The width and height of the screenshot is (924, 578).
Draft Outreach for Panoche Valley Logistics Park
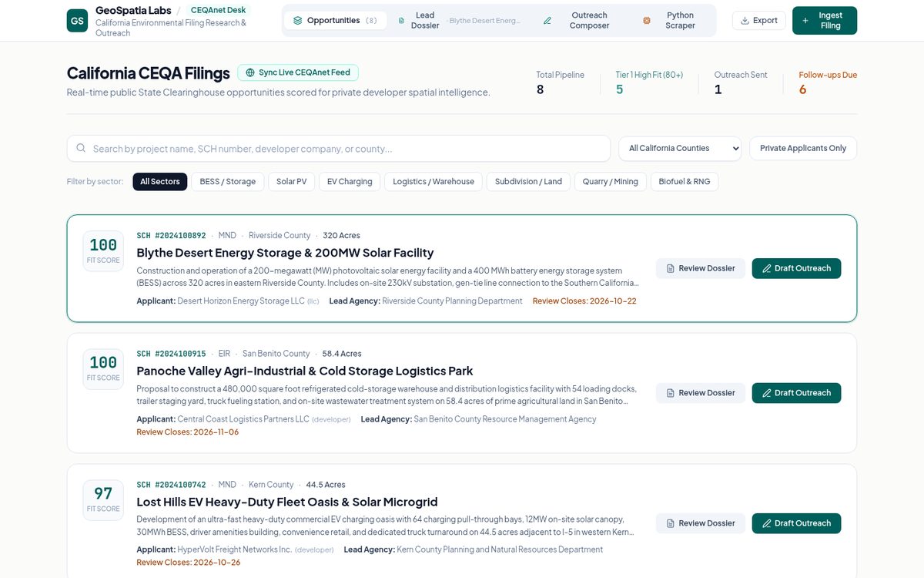pos(796,393)
